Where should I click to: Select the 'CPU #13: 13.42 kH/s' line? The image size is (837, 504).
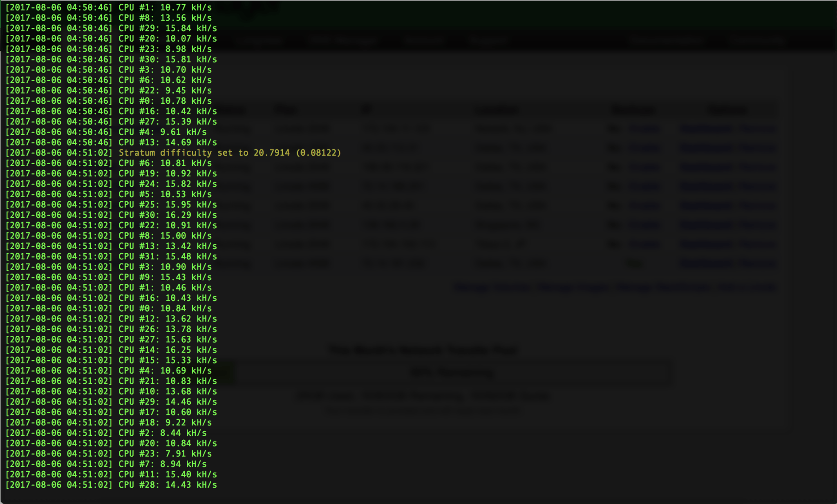[x=111, y=246]
